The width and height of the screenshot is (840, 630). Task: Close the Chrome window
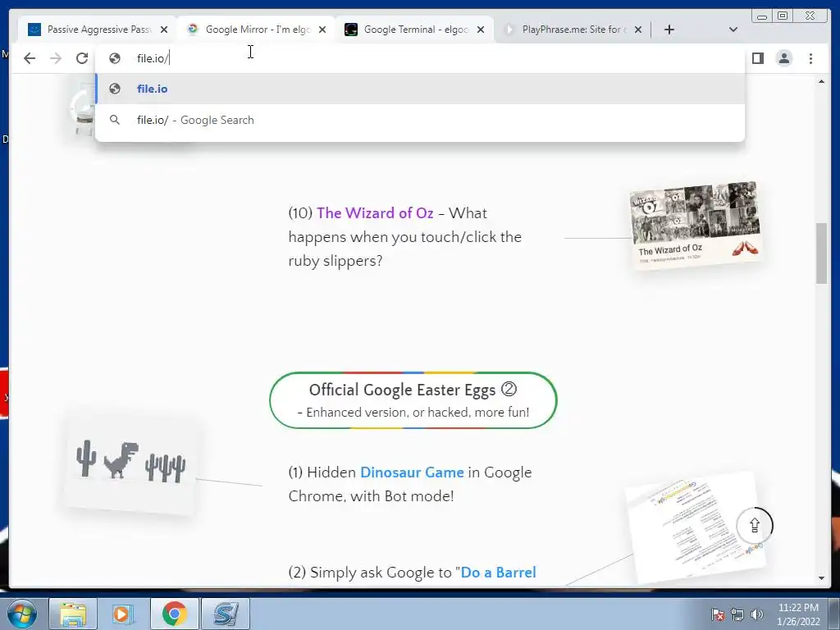[810, 16]
